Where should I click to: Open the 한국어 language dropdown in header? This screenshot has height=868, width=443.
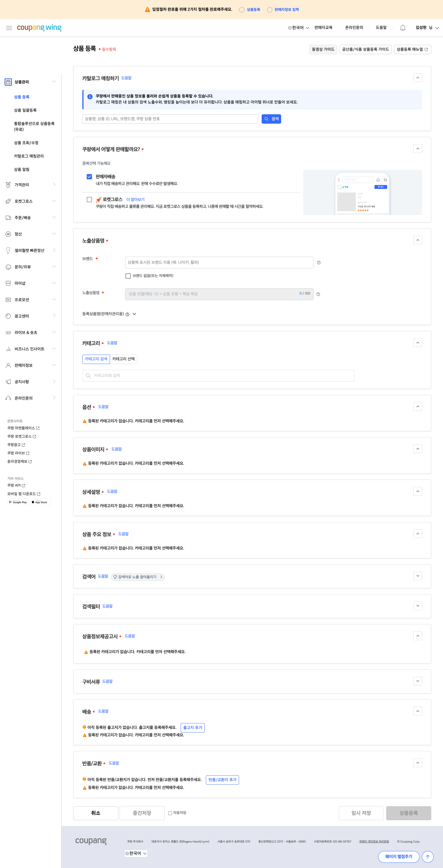298,28
